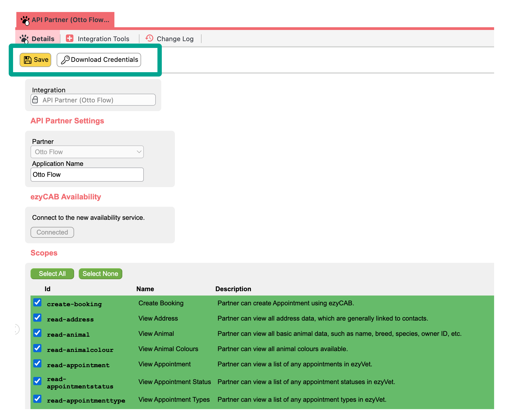
Task: Uncheck the read-appointmenttype scope
Action: point(37,399)
